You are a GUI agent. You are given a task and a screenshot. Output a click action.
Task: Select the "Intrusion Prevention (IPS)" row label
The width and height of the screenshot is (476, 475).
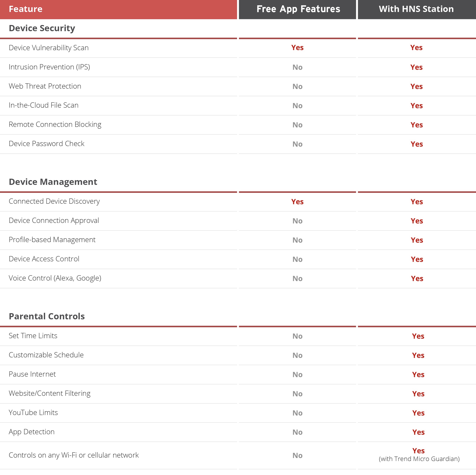(x=49, y=67)
